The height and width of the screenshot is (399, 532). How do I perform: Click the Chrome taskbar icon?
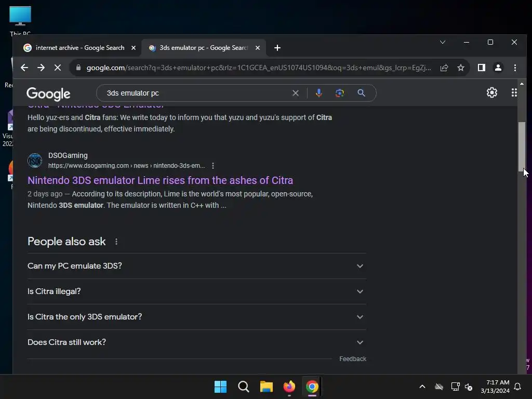pyautogui.click(x=312, y=387)
